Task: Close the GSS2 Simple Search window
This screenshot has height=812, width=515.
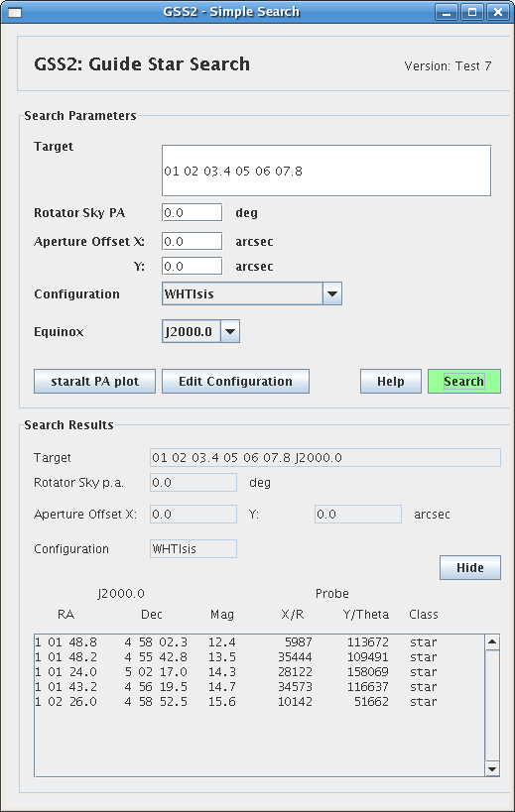Action: (497, 12)
